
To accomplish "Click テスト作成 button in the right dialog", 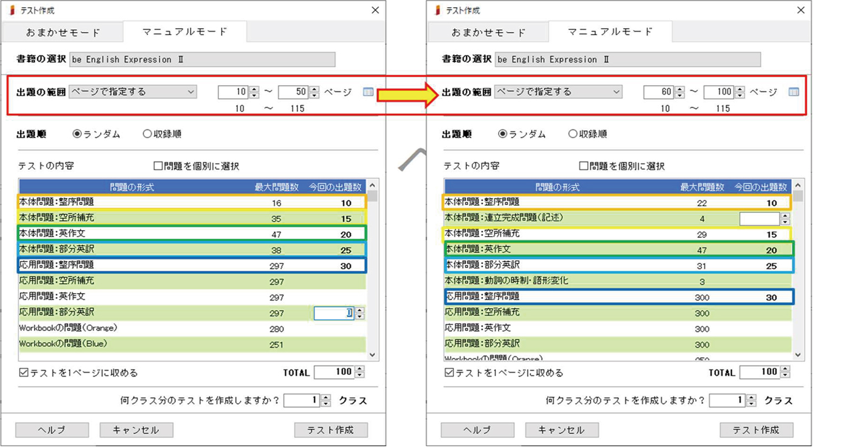I will point(756,430).
